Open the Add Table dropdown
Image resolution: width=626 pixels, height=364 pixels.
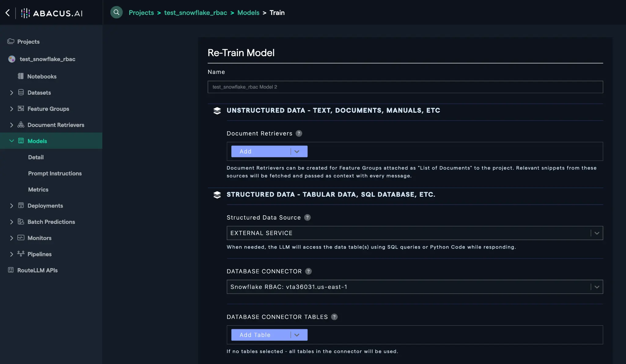click(x=296, y=335)
